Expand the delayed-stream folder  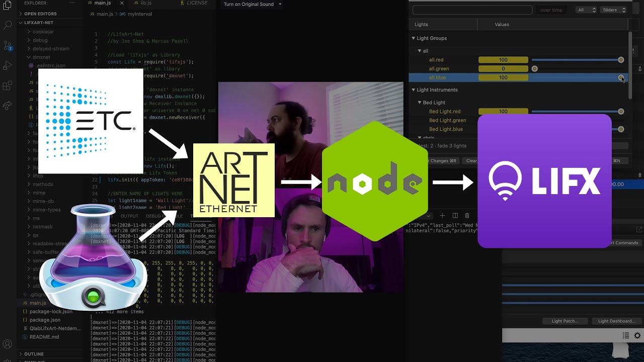pos(51,49)
